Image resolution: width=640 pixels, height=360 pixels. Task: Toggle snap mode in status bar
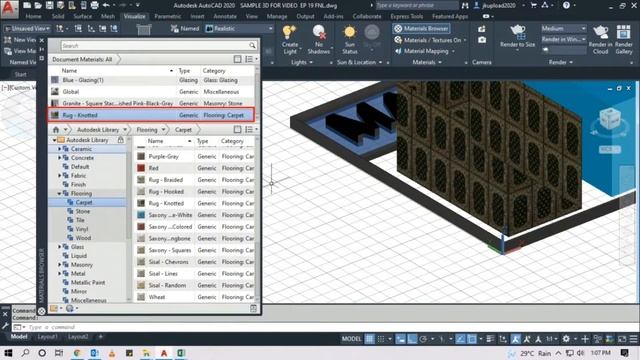pos(381,339)
